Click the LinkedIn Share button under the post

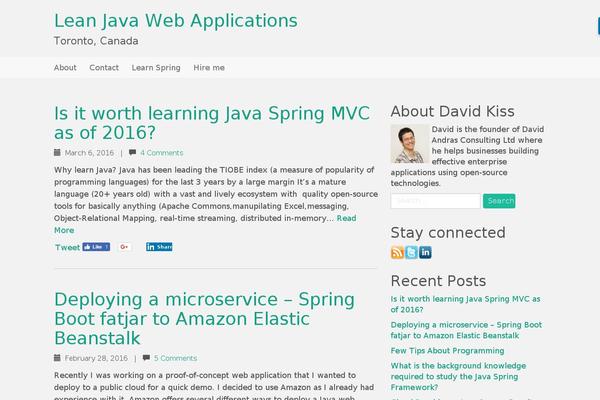pos(159,247)
